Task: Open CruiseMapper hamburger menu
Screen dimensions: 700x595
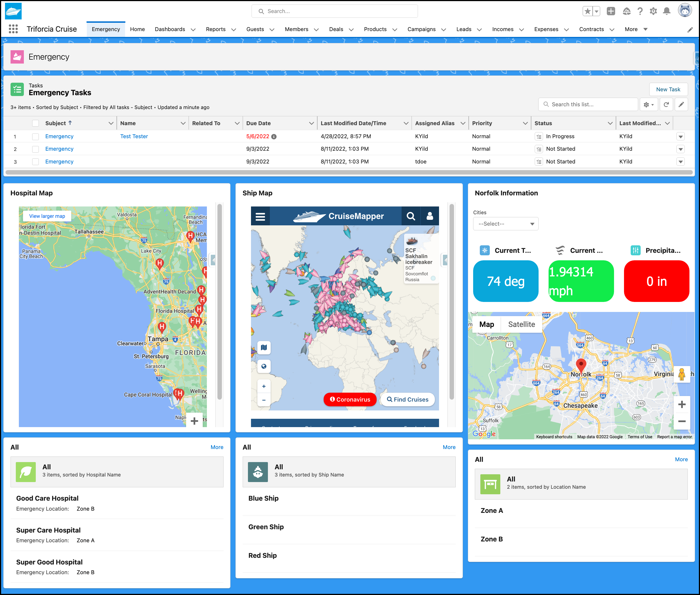Action: tap(260, 216)
